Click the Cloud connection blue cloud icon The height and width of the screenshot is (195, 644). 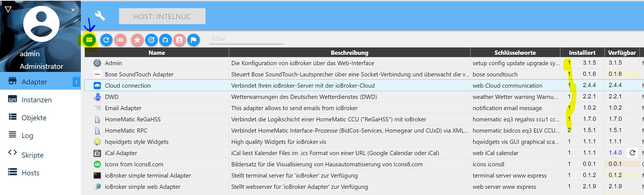pos(97,85)
